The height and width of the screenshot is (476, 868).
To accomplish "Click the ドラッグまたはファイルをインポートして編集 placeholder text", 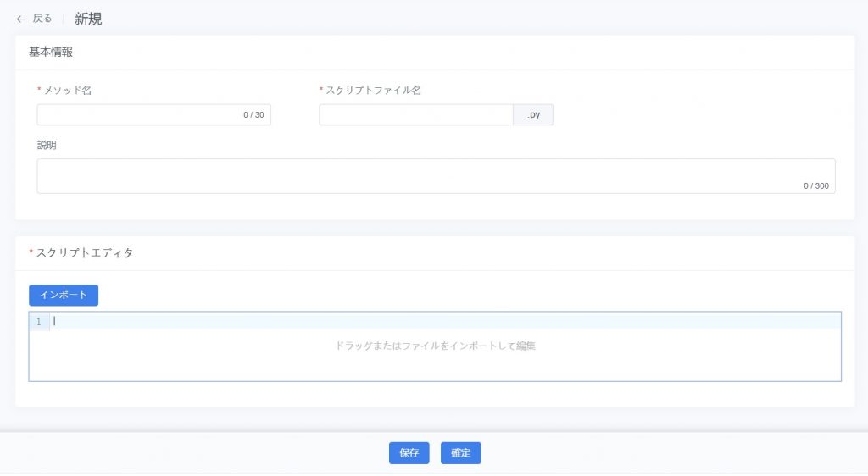I will 435,346.
